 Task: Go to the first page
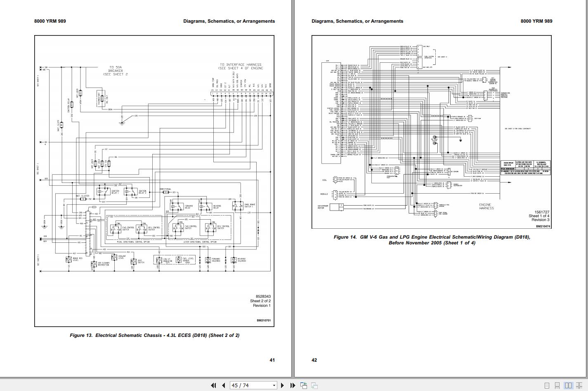pos(213,385)
